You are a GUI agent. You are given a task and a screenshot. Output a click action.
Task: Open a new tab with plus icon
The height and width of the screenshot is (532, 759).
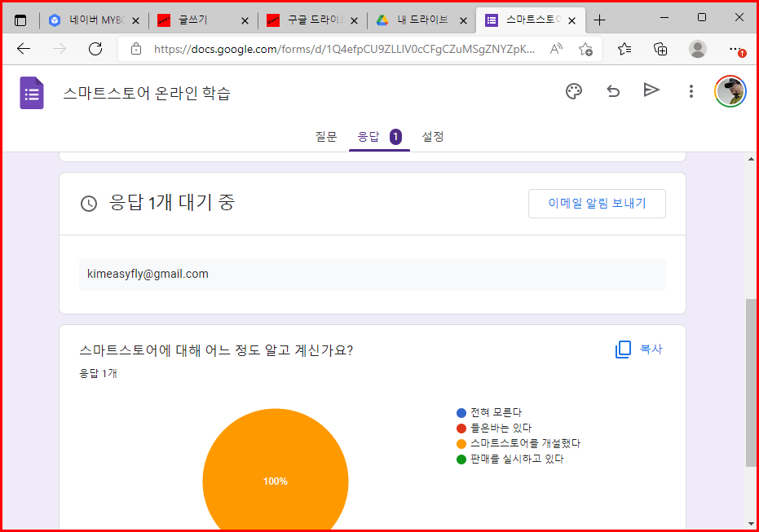[599, 20]
